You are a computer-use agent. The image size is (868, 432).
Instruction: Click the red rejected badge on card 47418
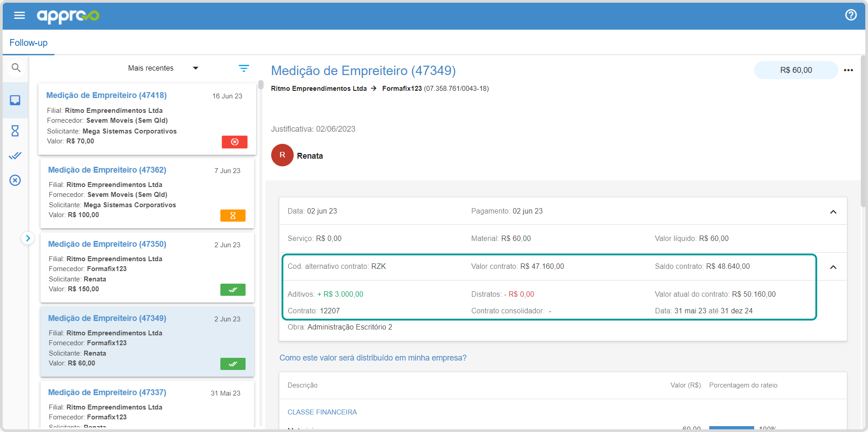(x=234, y=142)
